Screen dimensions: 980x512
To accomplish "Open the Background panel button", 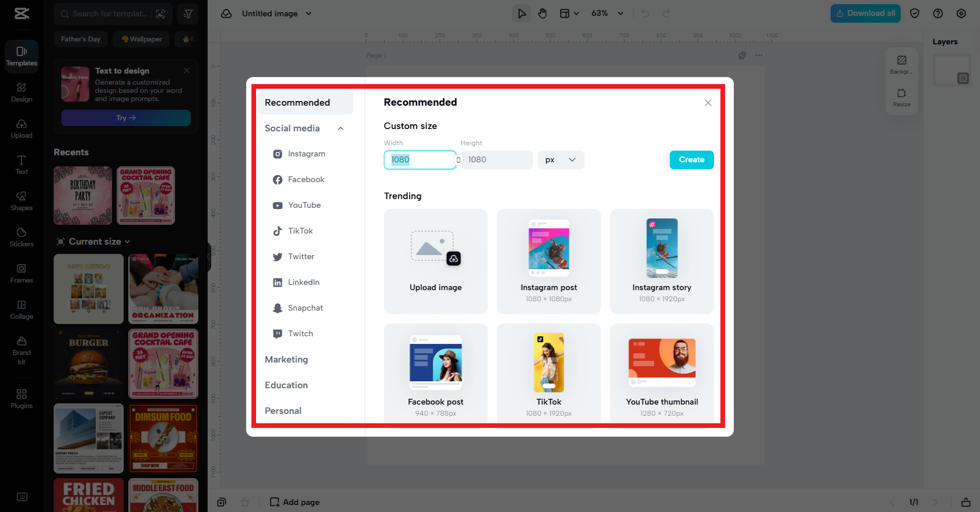I will pos(902,65).
